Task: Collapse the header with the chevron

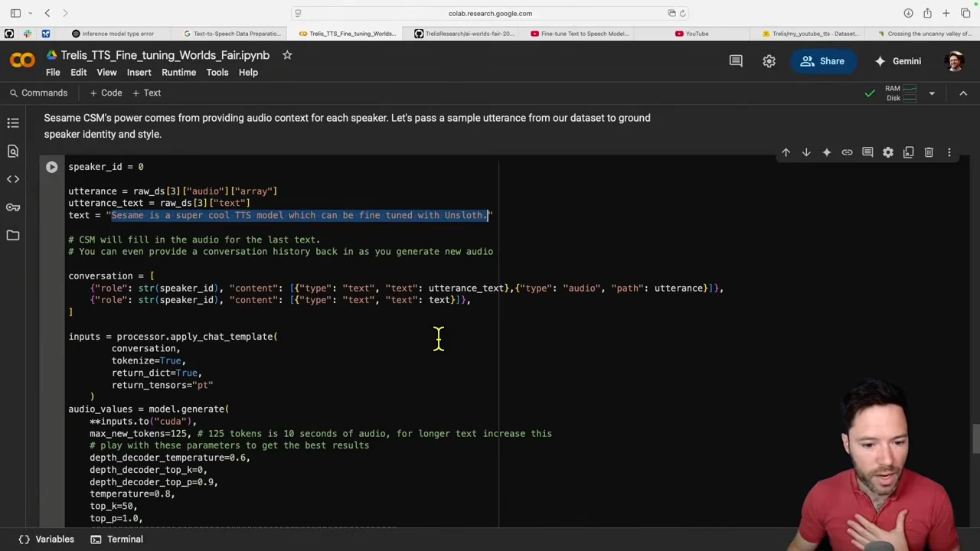Action: tap(963, 93)
